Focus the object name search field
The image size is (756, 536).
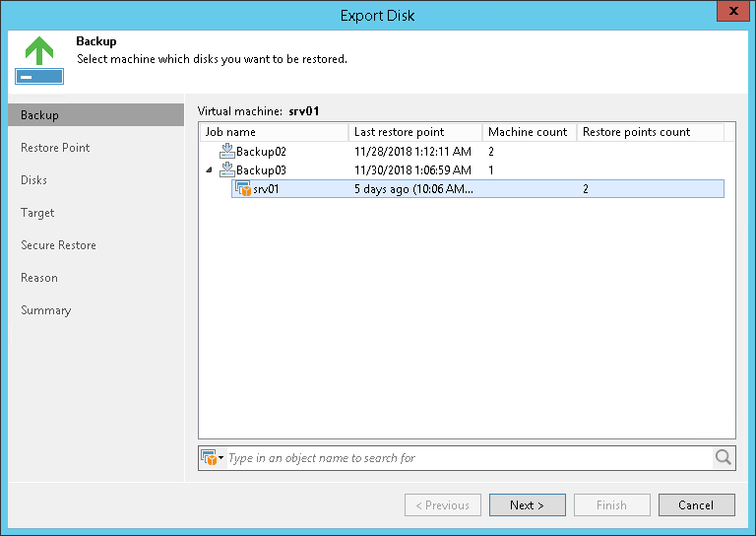468,457
